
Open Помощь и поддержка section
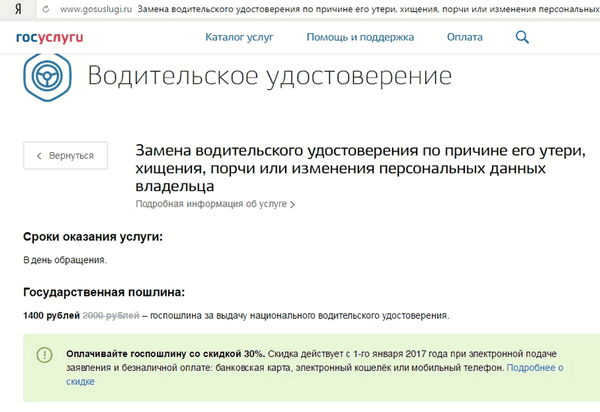[360, 37]
